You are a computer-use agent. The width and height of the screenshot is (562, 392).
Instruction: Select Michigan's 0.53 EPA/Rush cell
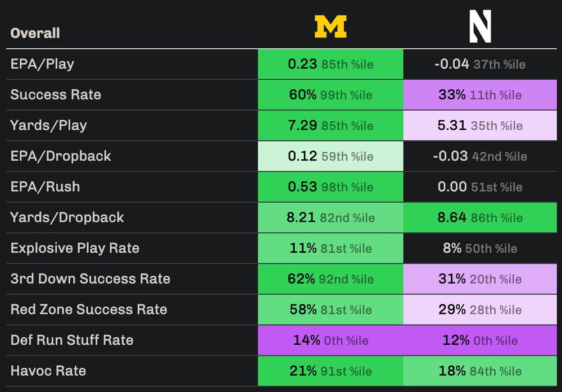coord(330,187)
